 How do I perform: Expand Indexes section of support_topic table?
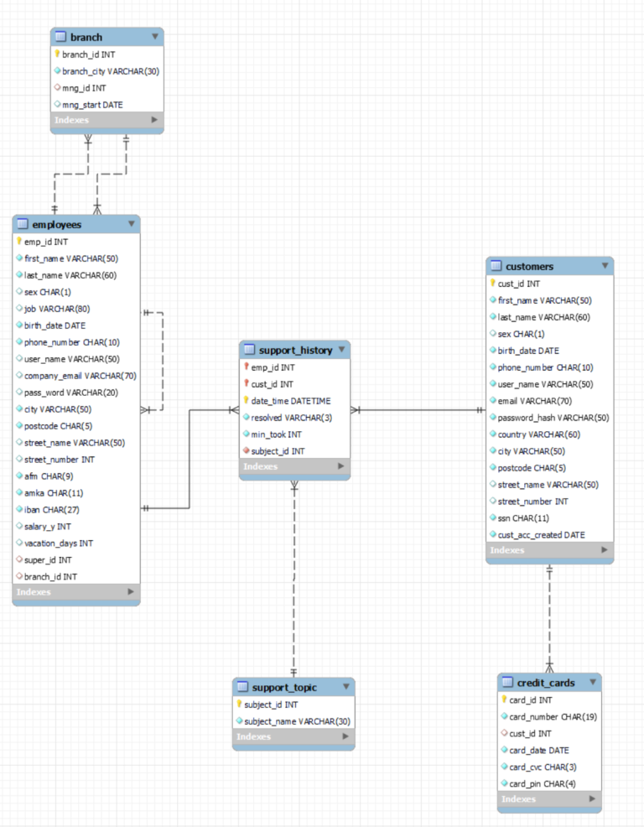[x=345, y=736]
